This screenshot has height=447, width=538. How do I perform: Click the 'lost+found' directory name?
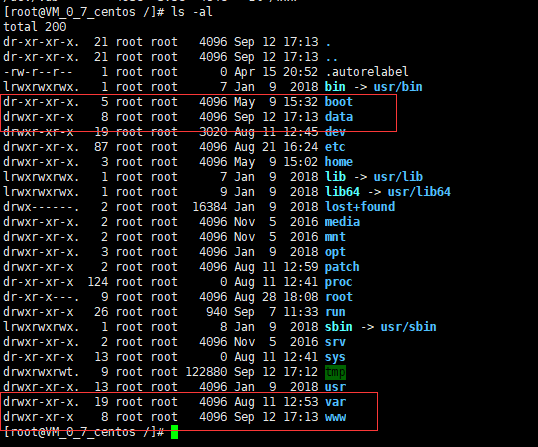click(360, 207)
